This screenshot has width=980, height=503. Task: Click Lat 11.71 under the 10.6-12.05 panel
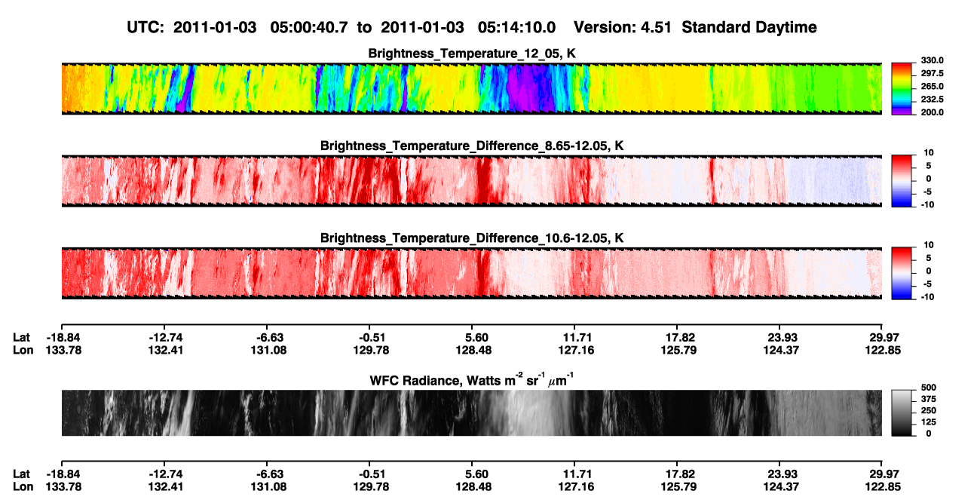[574, 337]
